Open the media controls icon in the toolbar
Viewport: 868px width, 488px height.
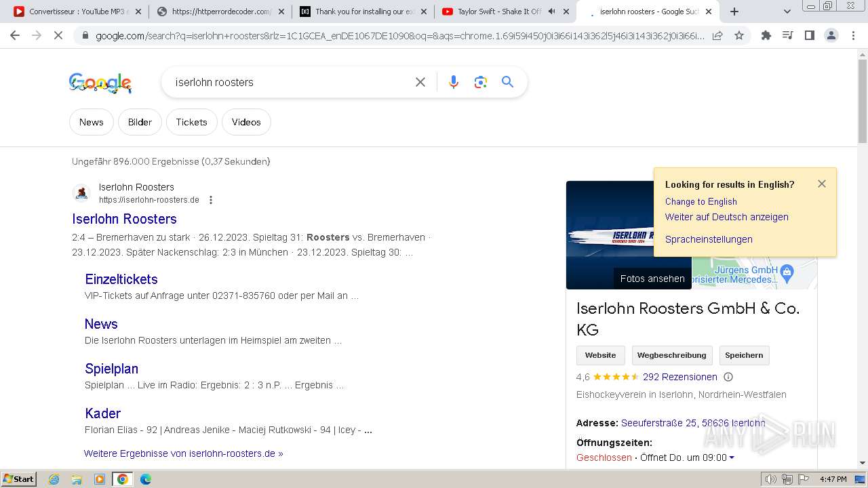[788, 35]
